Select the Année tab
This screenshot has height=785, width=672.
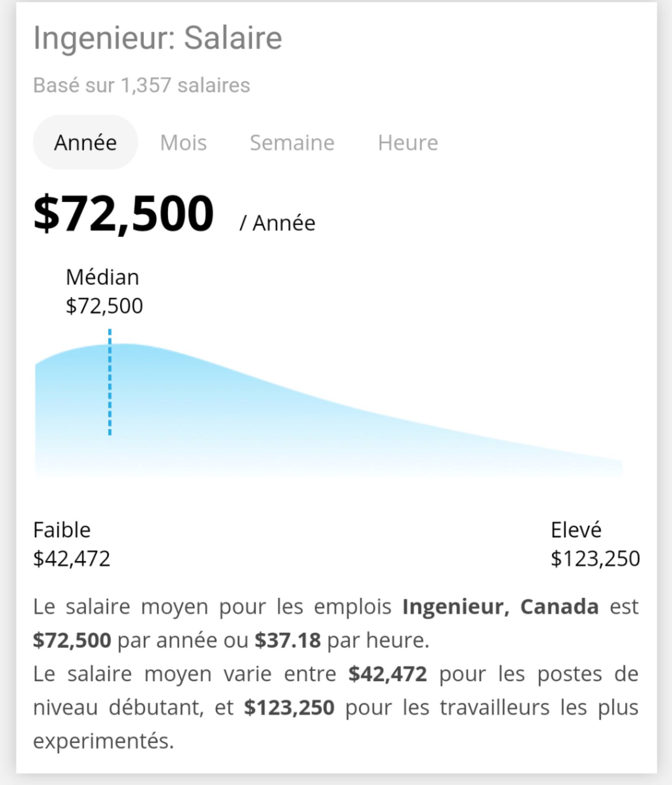point(85,143)
